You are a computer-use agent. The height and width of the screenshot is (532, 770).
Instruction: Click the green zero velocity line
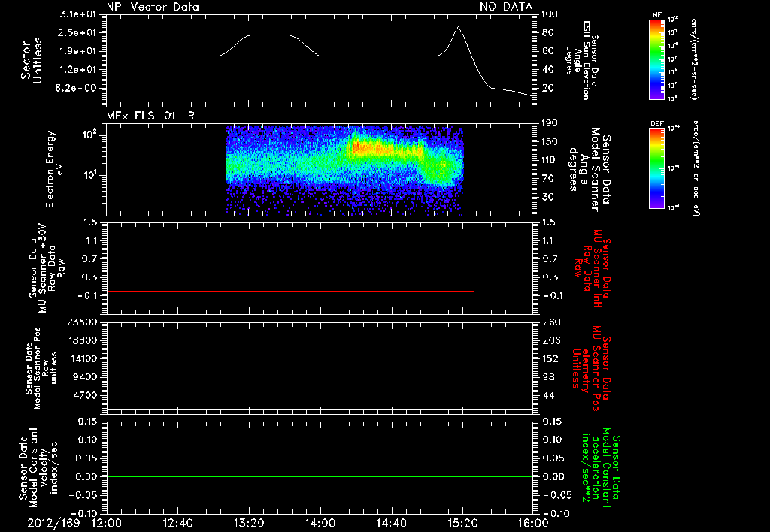(320, 476)
